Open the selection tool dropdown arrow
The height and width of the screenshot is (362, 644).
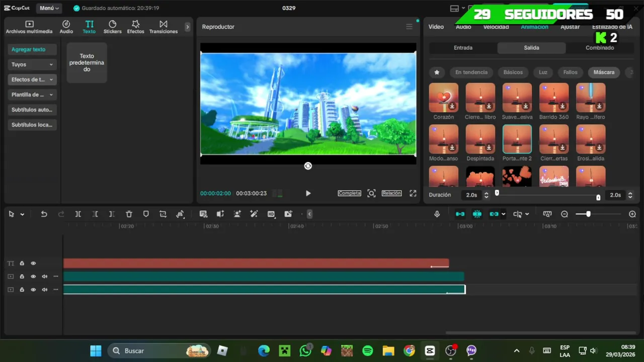[x=22, y=214]
